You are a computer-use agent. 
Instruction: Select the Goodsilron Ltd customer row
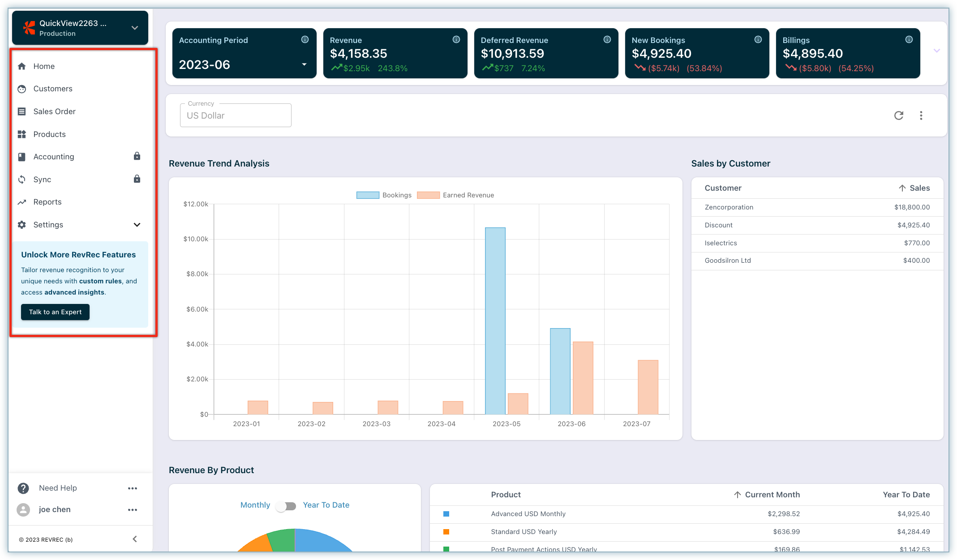[x=817, y=261]
